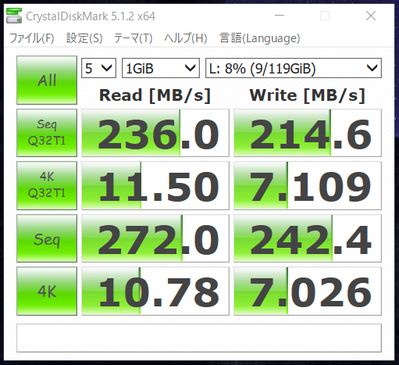Open the テーマ(T) menu
The image size is (399, 365).
(x=133, y=38)
